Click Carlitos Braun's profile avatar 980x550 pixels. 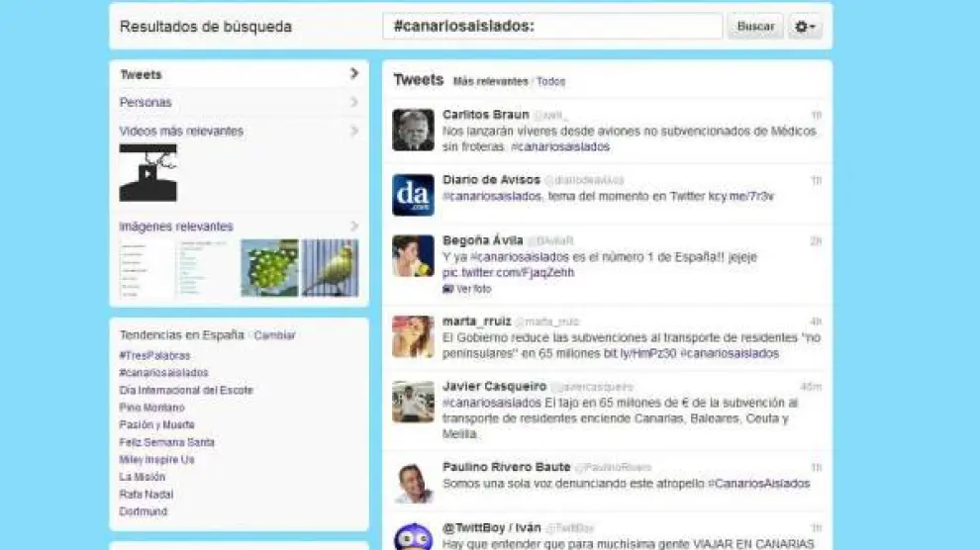pos(413,130)
